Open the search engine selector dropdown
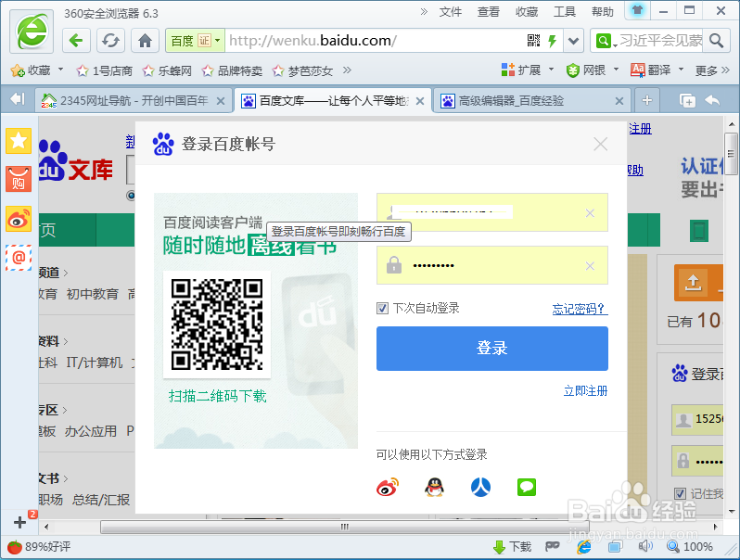740x560 pixels. 606,41
